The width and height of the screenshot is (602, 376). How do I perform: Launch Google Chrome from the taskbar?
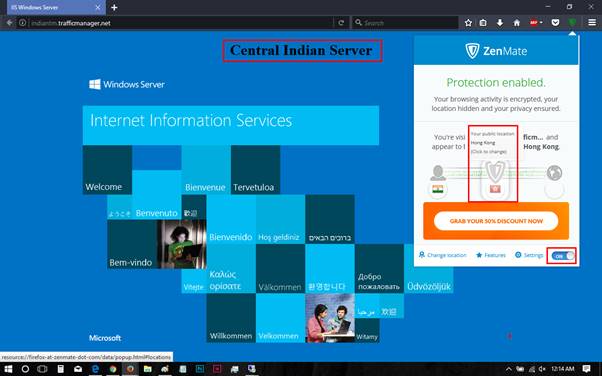click(113, 369)
